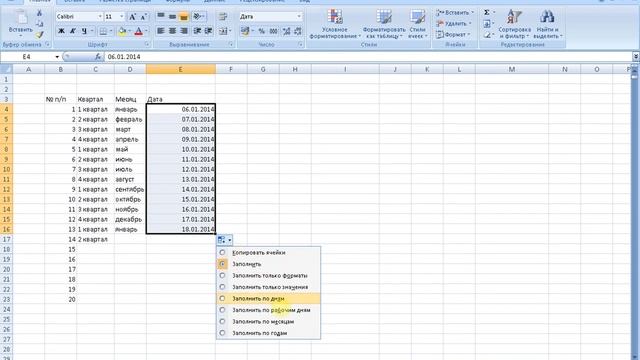
Task: Underline text with the Ч button
Action: pyautogui.click(x=84, y=31)
